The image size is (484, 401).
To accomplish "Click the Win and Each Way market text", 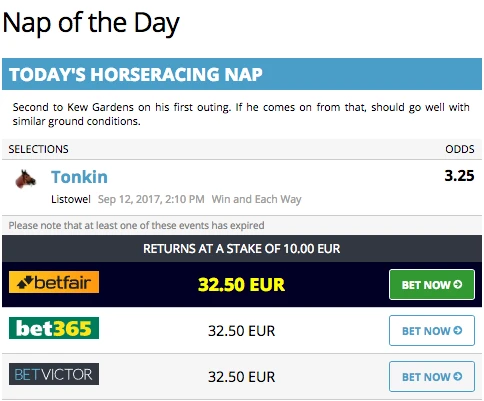I will coord(256,199).
